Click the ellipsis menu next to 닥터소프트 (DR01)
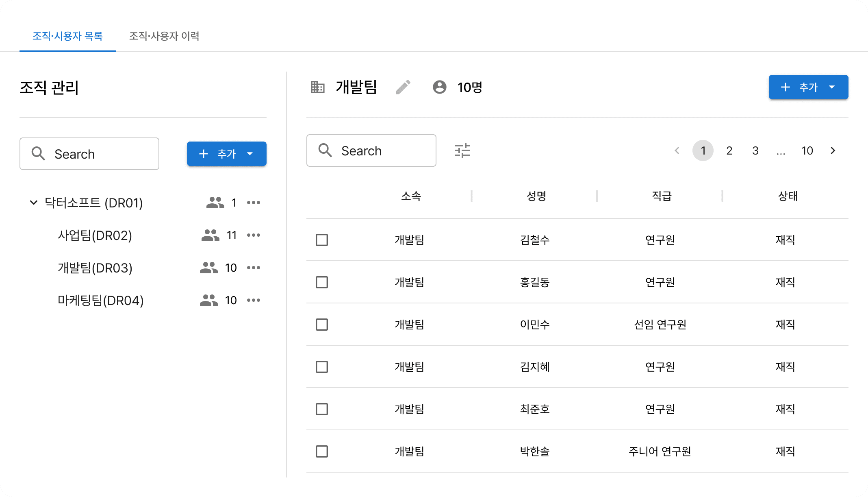 click(x=254, y=202)
